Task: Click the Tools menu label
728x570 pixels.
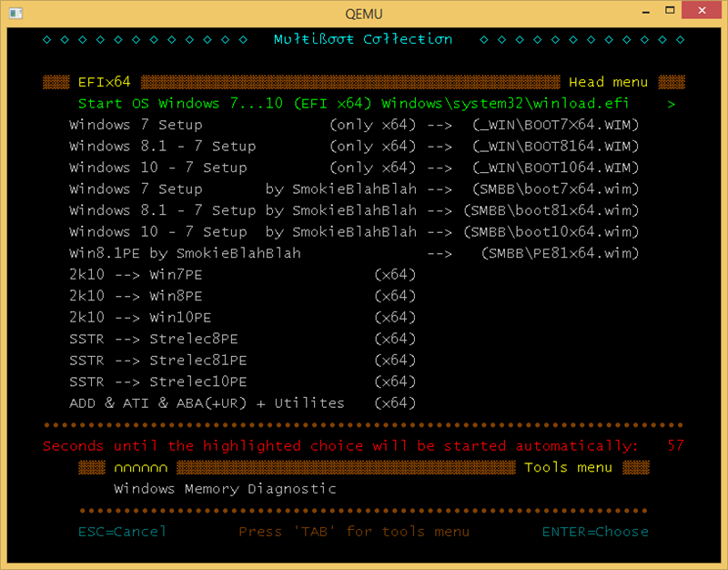Action: pyautogui.click(x=568, y=467)
